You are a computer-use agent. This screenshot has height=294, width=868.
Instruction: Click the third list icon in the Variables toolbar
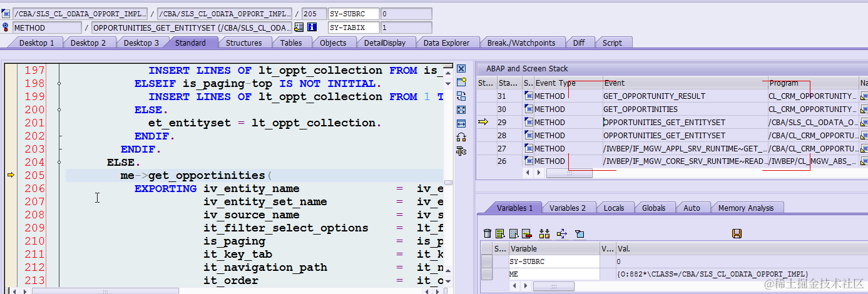[513, 233]
